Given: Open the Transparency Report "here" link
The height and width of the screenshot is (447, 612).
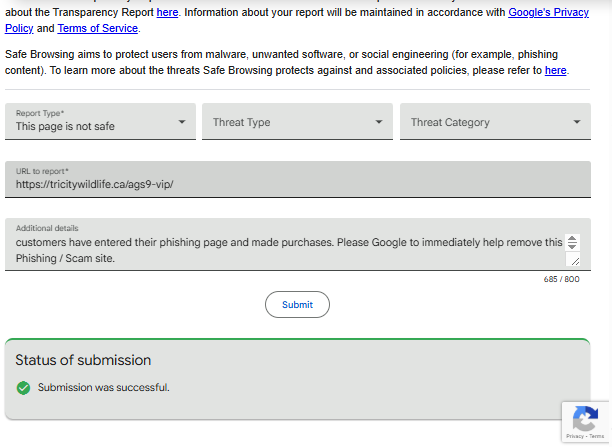Looking at the screenshot, I should (x=167, y=12).
